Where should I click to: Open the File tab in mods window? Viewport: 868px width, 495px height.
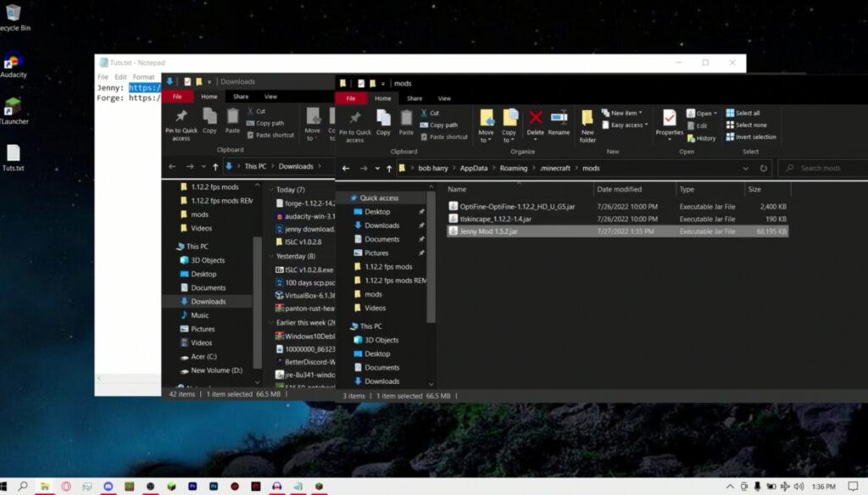(x=351, y=98)
